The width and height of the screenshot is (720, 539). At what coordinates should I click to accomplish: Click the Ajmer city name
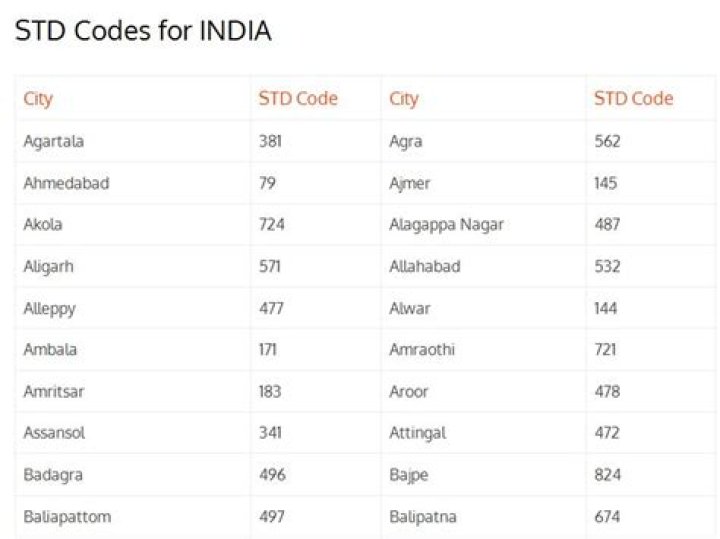coord(410,183)
